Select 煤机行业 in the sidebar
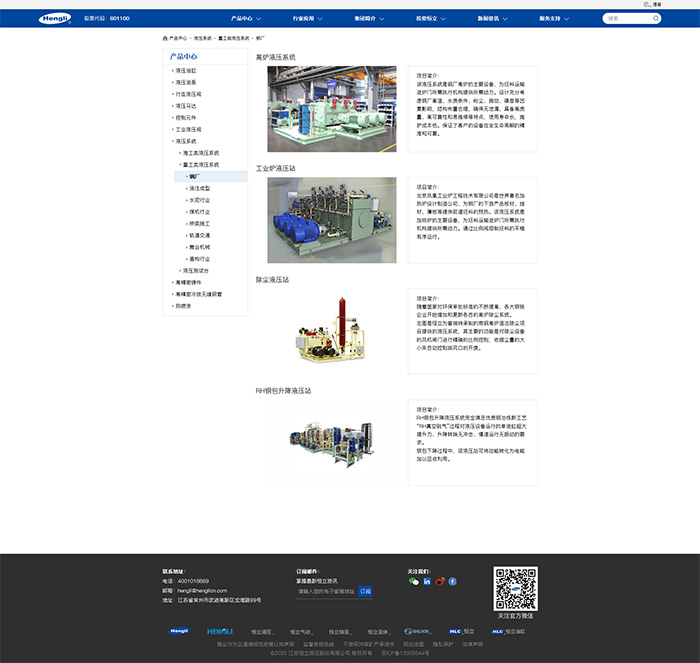 (x=198, y=212)
